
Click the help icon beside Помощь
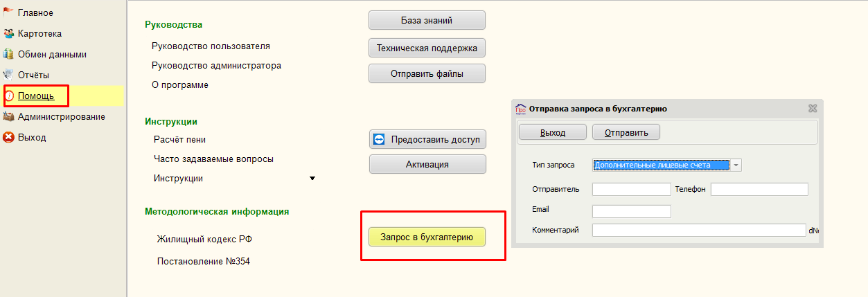(x=9, y=96)
